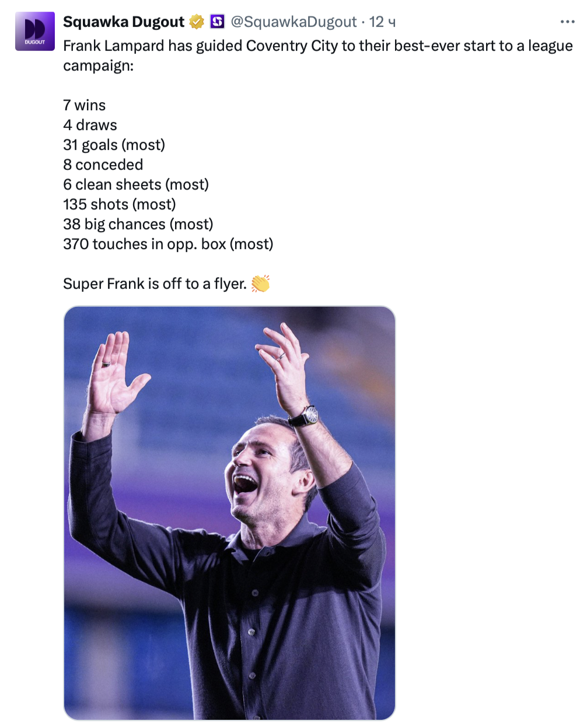Screen dimensions: 587x728
Task: Click the "4 draws" line
Action: point(90,125)
